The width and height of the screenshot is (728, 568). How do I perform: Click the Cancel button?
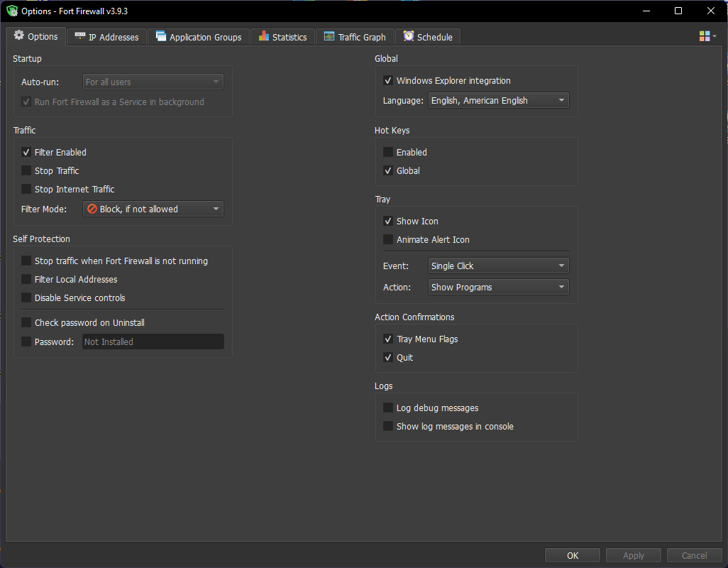(x=694, y=555)
